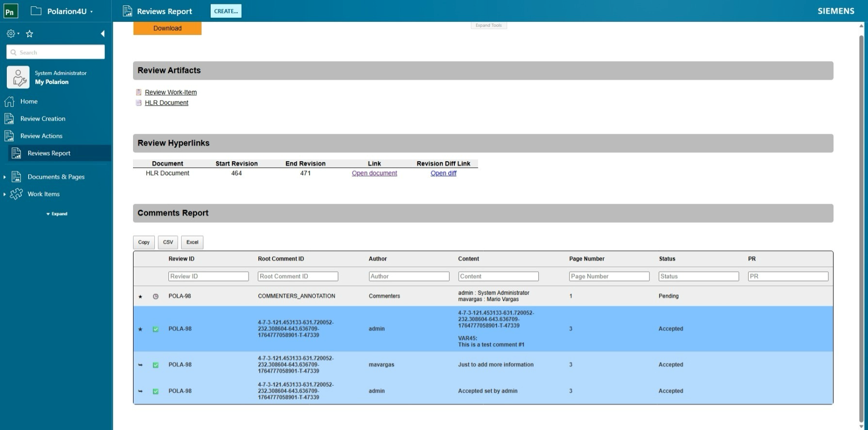
Task: Click the Polarion Pn logo icon
Action: [11, 11]
